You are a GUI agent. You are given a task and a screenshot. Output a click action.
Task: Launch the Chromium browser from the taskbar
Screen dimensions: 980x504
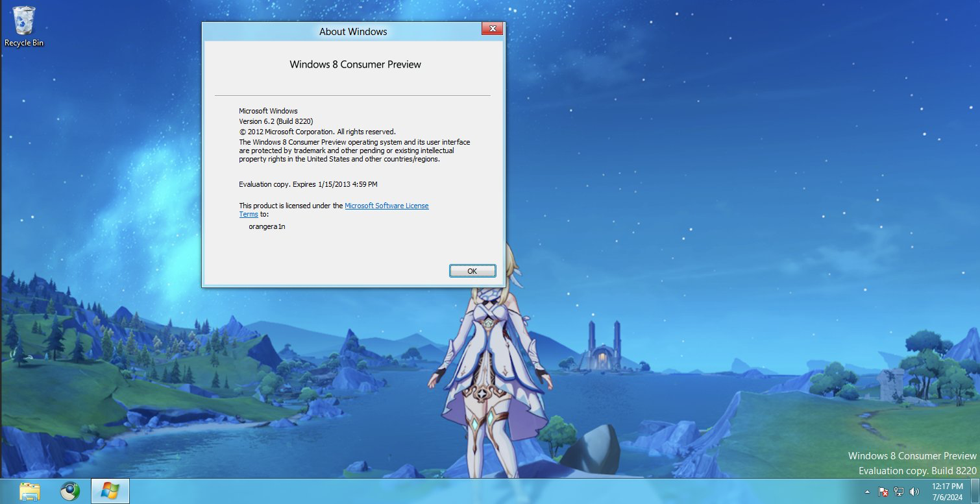(x=70, y=491)
